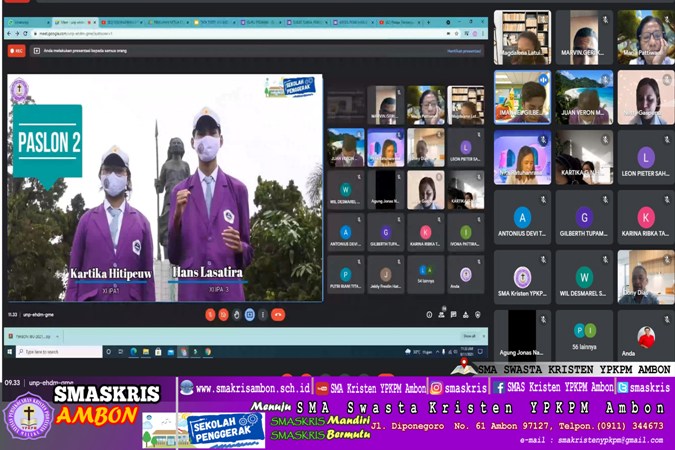Open Chrome extensions puzzle icon

[467, 33]
